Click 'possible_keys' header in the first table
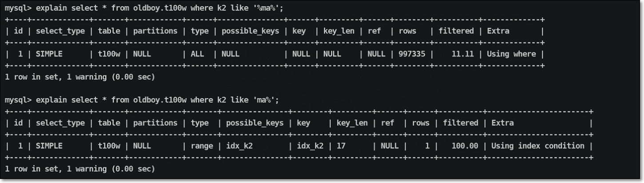The height and width of the screenshot is (183, 644). (250, 31)
